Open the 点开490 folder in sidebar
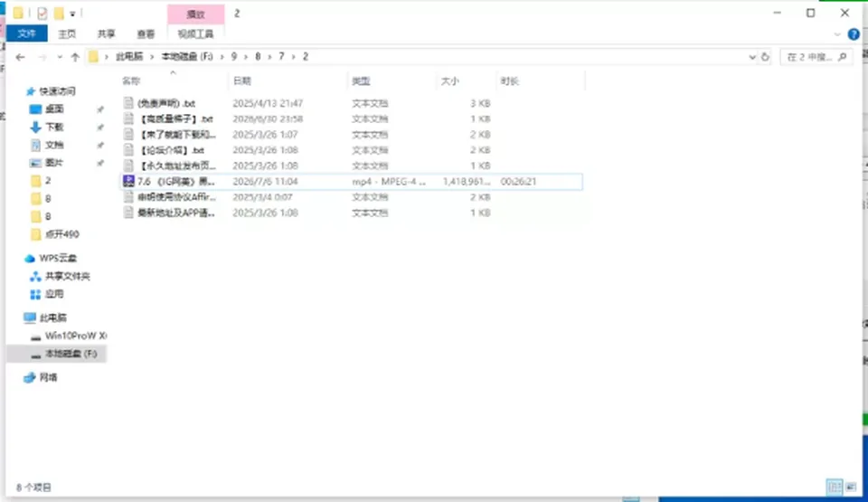The height and width of the screenshot is (502, 868). point(62,234)
